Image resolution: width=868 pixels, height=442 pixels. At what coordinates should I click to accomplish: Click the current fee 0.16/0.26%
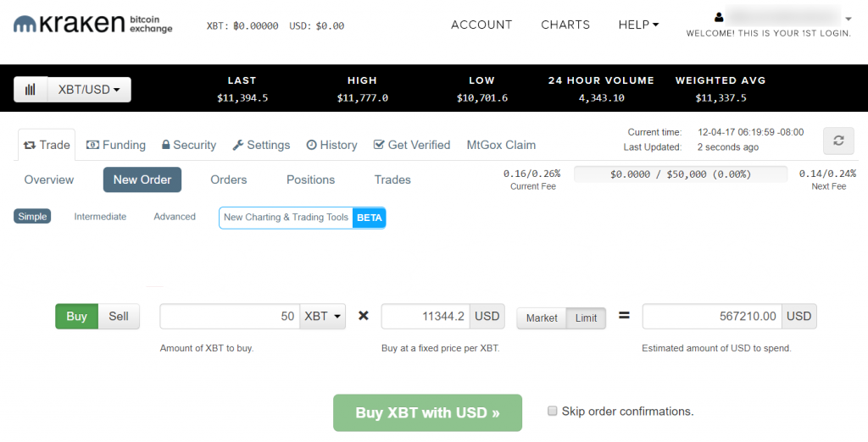(531, 174)
